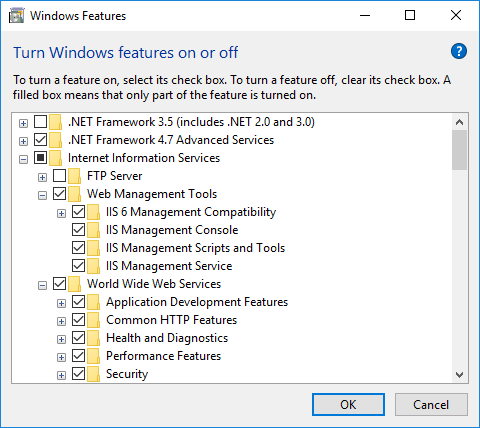This screenshot has height=428, width=480.
Task: Expand Application Development Features node
Action: pos(61,304)
